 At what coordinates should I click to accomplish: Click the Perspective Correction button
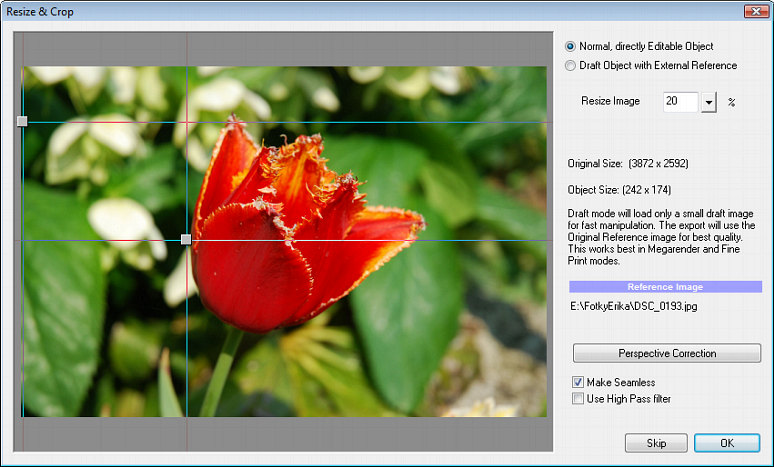pyautogui.click(x=667, y=353)
